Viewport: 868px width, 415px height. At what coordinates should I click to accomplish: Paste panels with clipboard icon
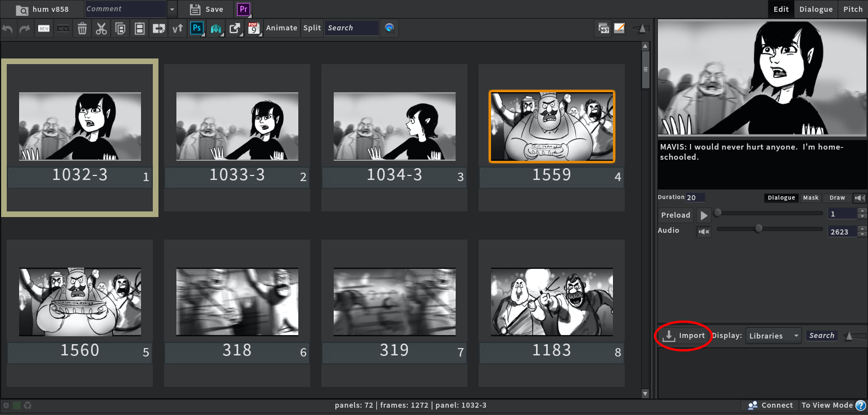point(139,28)
